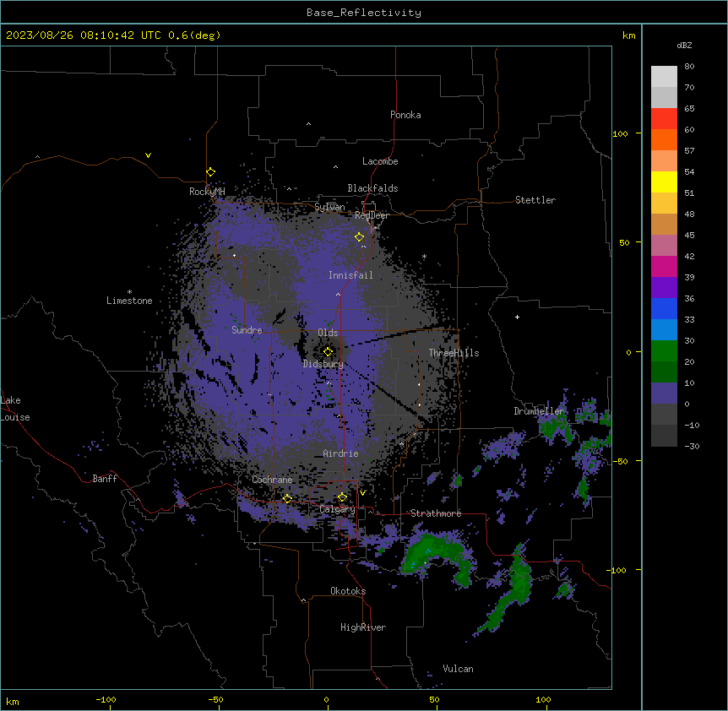This screenshot has width=728, height=711.
Task: Select the Lacombe map label
Action: 380,161
